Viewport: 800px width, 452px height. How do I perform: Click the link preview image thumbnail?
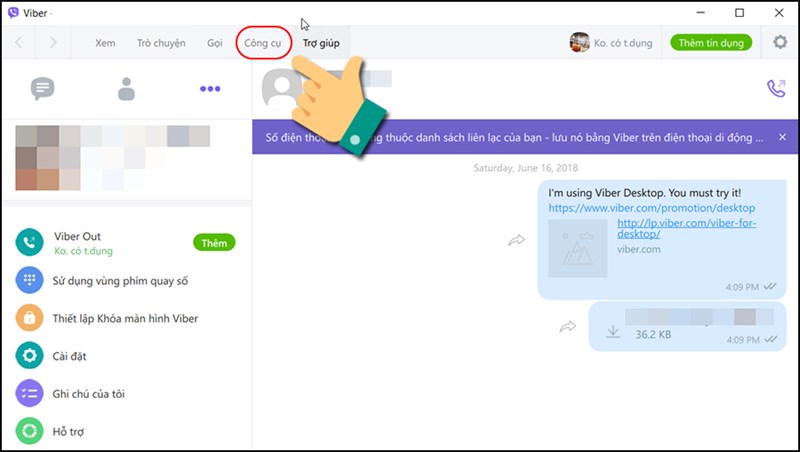578,248
